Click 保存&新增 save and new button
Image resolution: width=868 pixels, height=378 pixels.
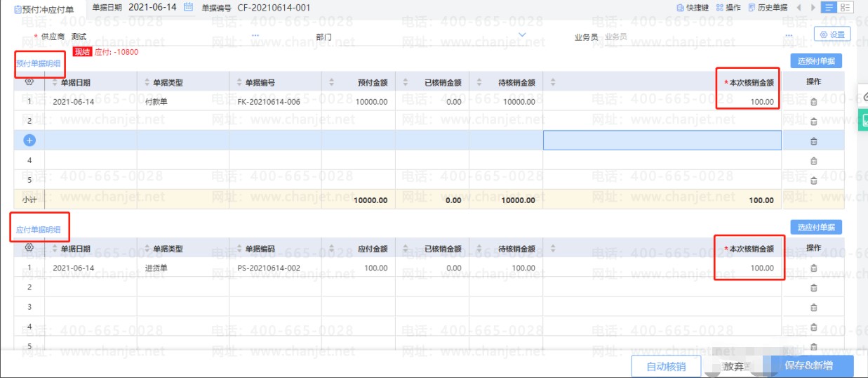(x=813, y=366)
